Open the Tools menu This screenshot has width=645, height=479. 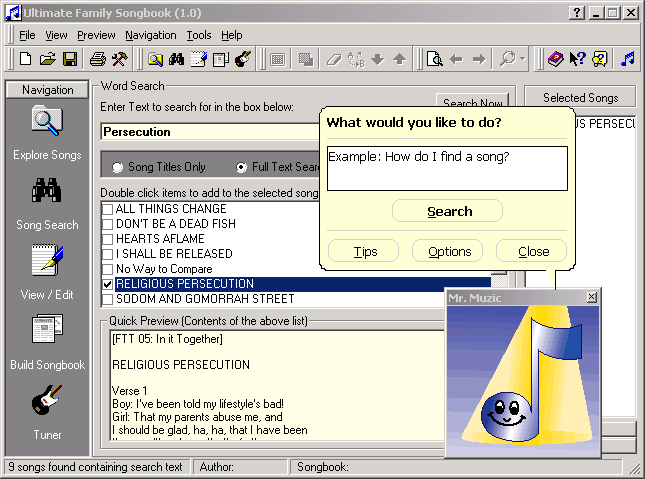coord(198,35)
